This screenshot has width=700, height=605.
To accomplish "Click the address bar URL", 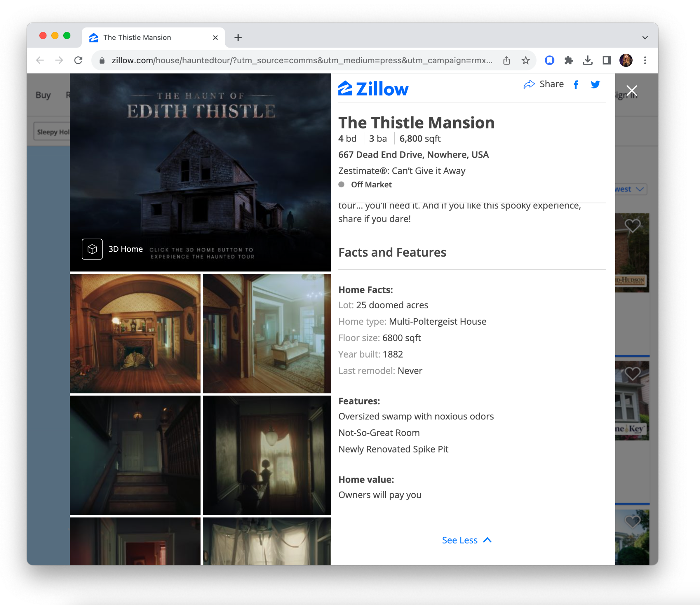I will pyautogui.click(x=302, y=60).
